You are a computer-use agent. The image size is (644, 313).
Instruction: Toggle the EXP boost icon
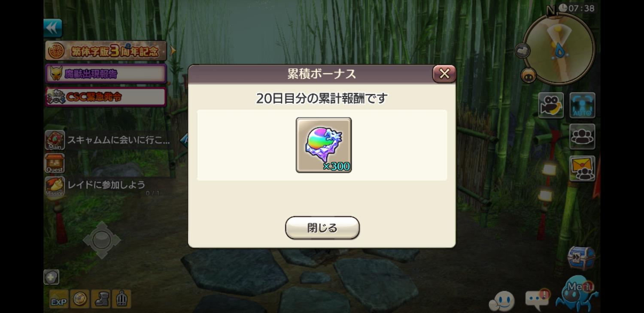(58, 299)
